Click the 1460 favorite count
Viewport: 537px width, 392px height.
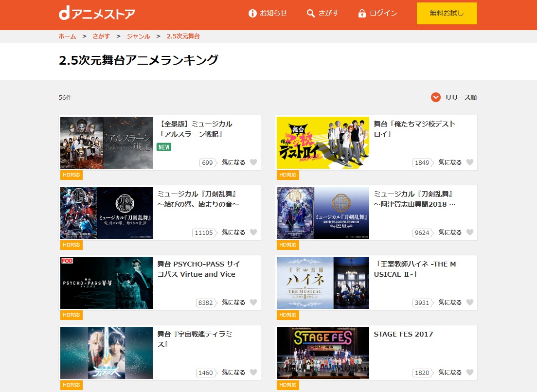point(206,373)
